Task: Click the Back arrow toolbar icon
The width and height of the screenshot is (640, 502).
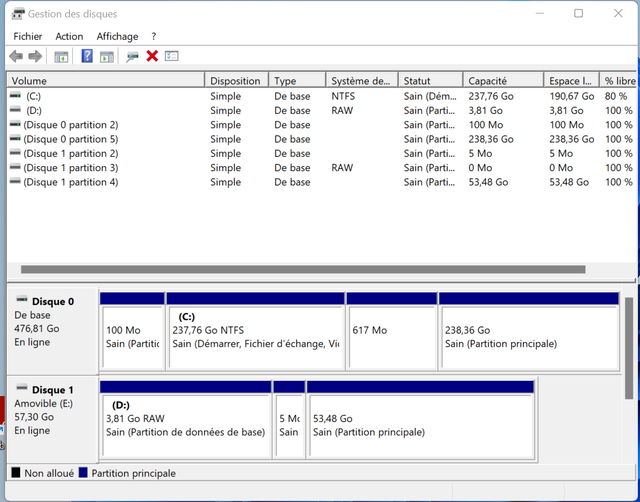Action: point(16,56)
